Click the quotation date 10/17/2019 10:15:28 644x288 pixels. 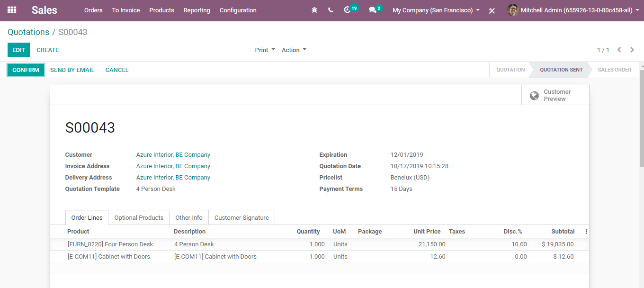coord(420,166)
